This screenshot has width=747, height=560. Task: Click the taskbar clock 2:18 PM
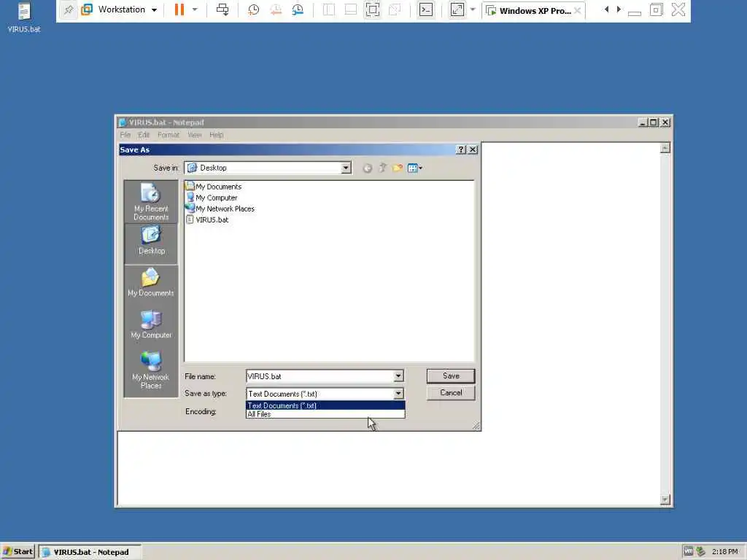(724, 551)
